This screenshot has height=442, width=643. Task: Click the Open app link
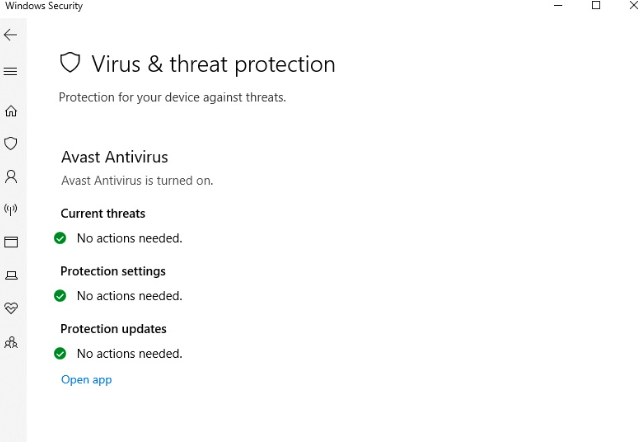86,380
